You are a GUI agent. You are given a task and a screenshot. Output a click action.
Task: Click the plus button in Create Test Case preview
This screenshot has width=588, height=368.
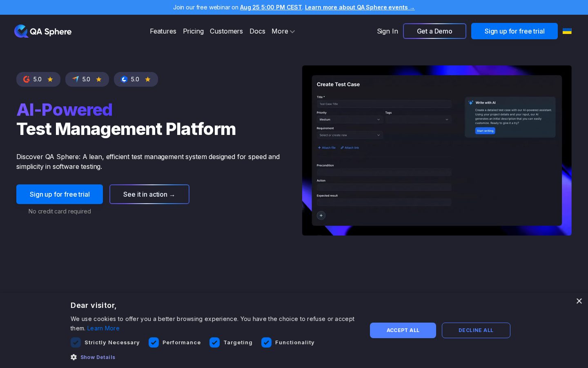(x=321, y=215)
